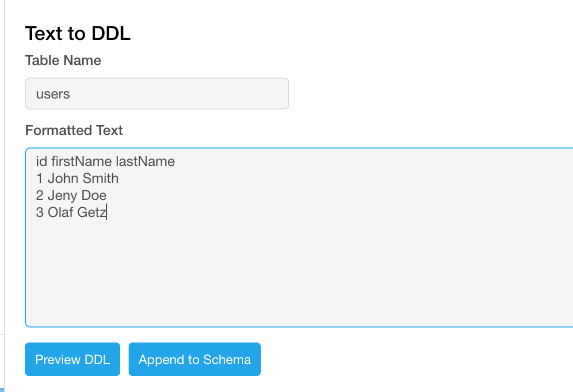Viewport: 573px width, 392px height.
Task: Place cursor on the name "Olaf"
Action: [61, 212]
